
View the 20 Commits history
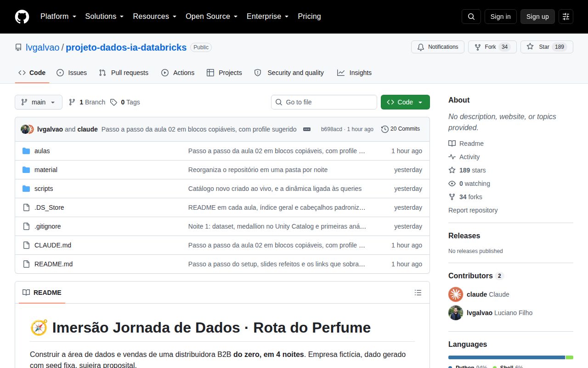[401, 129]
